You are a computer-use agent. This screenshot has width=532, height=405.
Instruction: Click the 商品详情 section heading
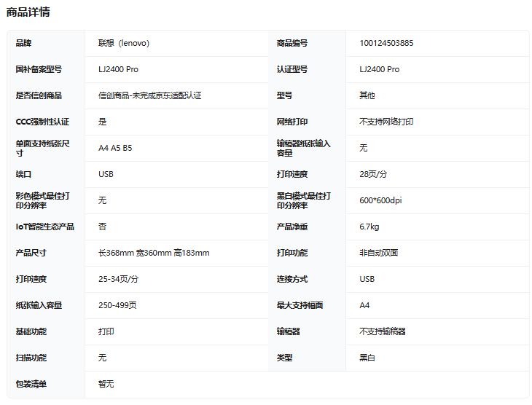point(28,12)
